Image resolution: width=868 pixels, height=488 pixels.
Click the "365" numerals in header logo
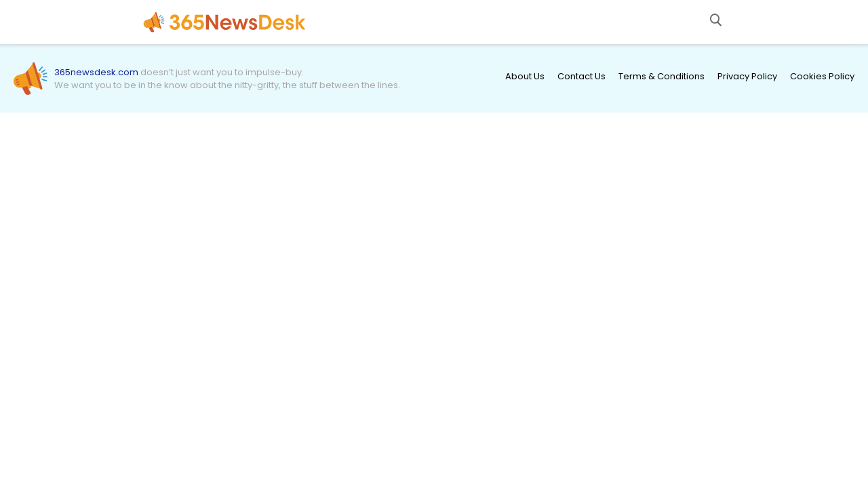[x=186, y=22]
